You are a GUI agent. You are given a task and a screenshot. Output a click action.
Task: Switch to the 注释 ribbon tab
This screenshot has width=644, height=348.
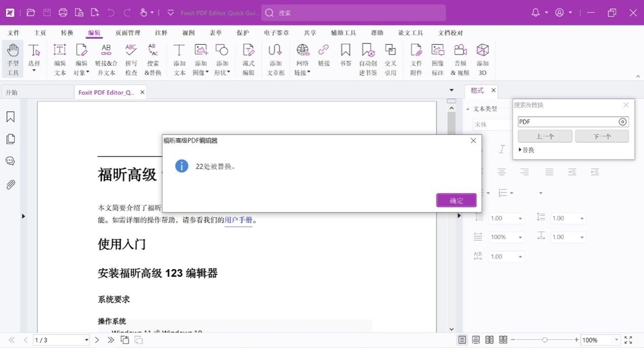tap(161, 33)
